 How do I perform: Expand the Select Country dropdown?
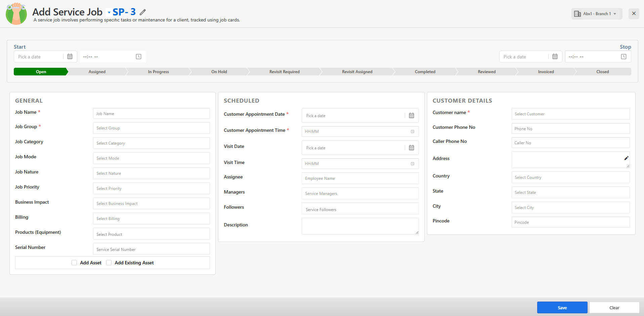(x=570, y=177)
